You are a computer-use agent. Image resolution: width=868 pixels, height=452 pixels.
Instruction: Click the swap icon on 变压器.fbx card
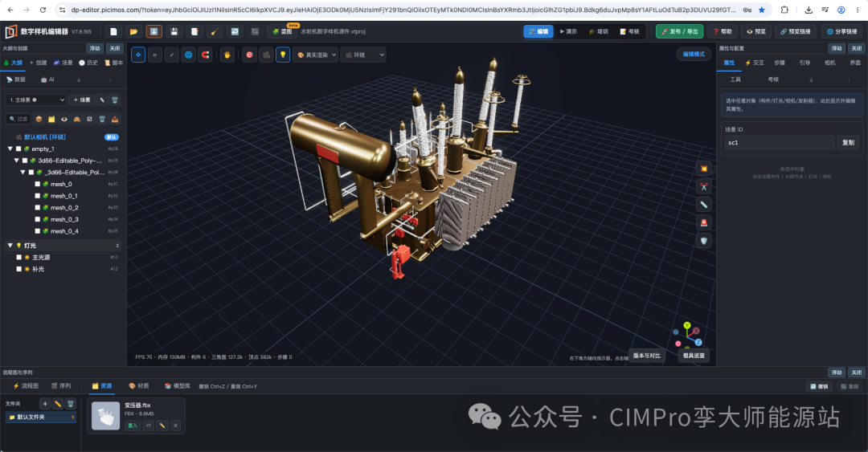[148, 426]
